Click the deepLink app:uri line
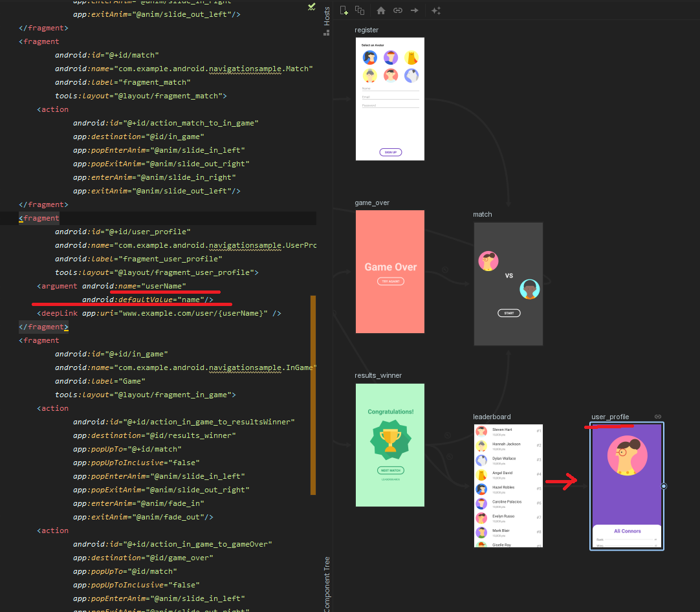The image size is (700, 612). [159, 313]
